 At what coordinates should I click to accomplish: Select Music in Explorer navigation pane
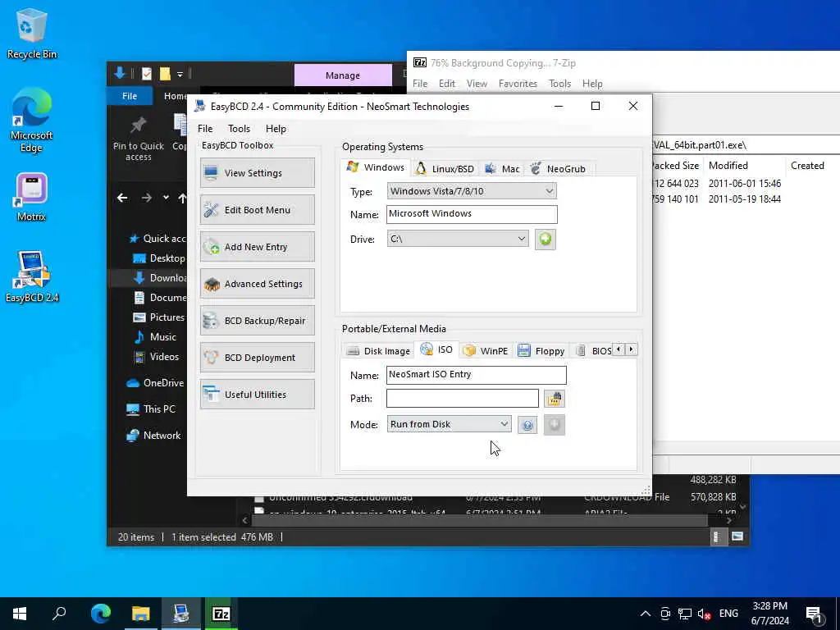pos(155,337)
